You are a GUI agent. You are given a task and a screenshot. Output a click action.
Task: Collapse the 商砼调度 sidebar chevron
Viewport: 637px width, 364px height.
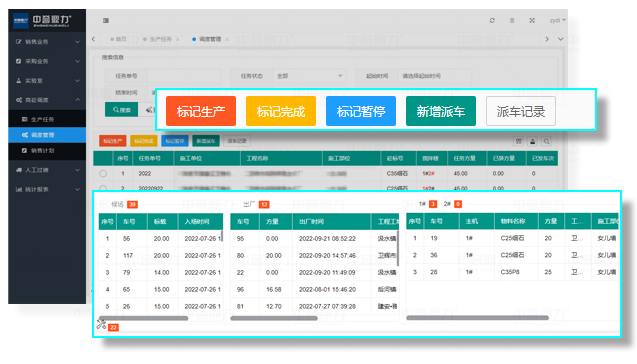(77, 100)
